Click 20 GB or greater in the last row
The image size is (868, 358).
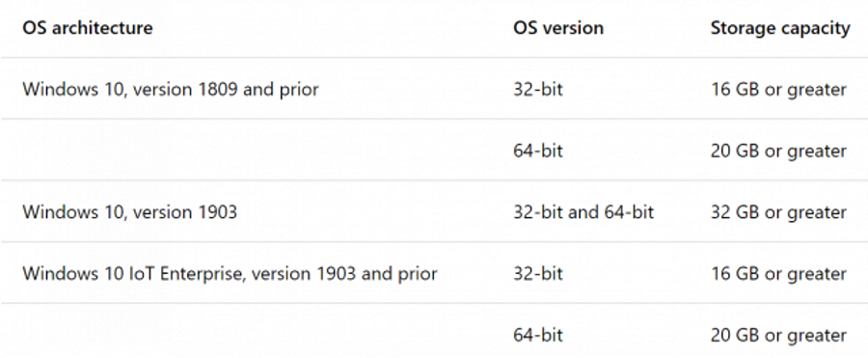coord(778,335)
